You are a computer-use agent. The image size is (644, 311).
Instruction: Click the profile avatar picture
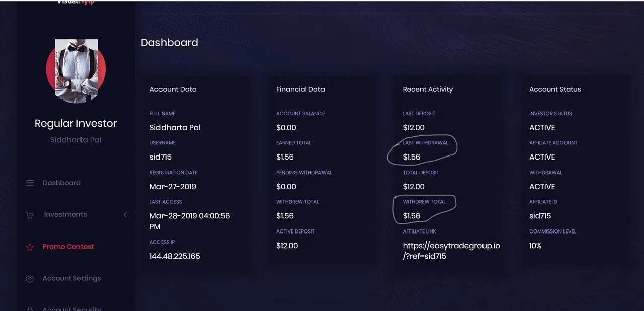click(x=76, y=71)
